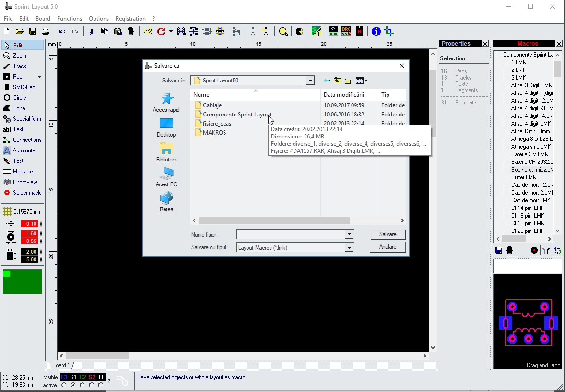Undo the last action
Viewport: 565px width, 392px height.
point(62,31)
